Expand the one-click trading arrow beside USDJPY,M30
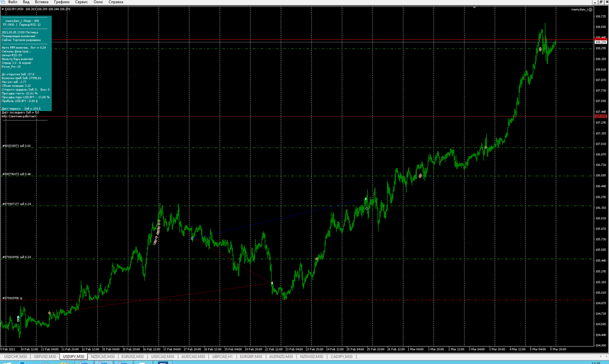This screenshot has height=364, width=609. pyautogui.click(x=2, y=9)
